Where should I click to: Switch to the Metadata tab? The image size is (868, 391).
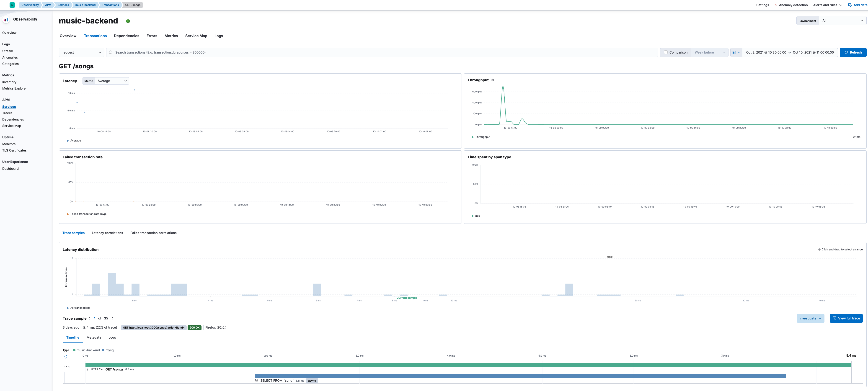click(94, 337)
